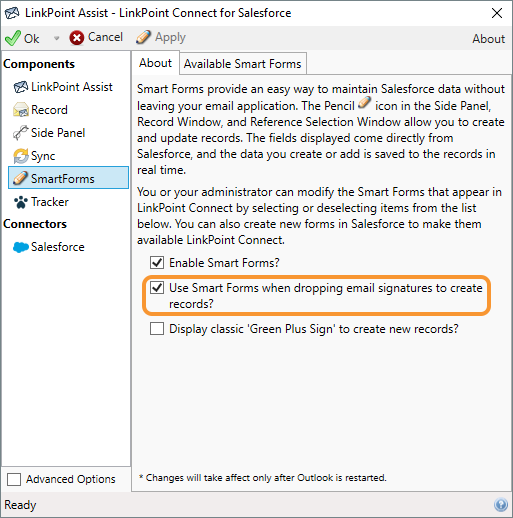This screenshot has height=518, width=513.
Task: Click the Outlook restart note text
Action: point(262,478)
